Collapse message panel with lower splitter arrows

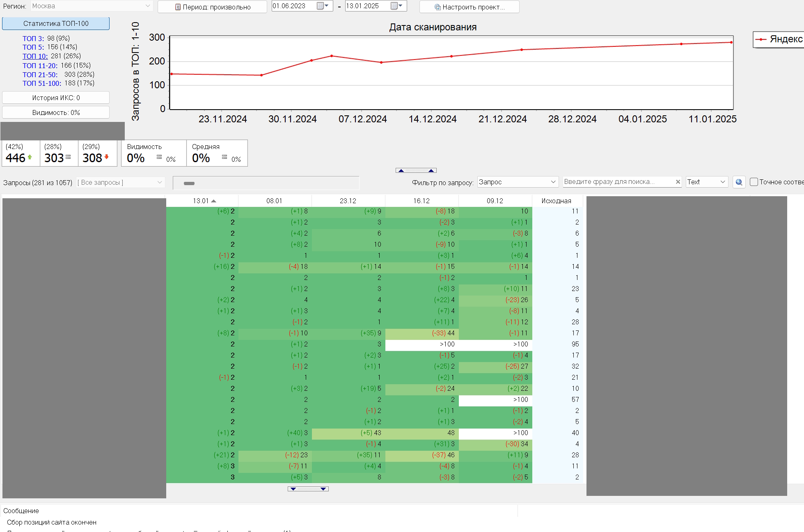point(308,489)
